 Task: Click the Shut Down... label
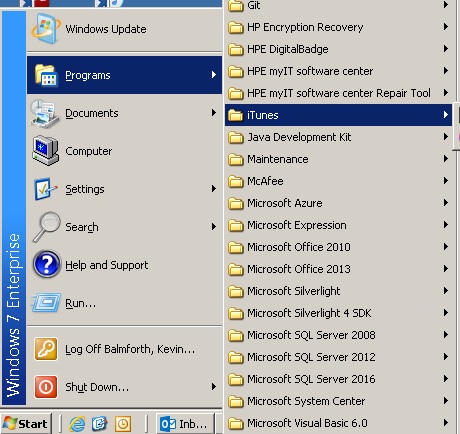tap(97, 387)
